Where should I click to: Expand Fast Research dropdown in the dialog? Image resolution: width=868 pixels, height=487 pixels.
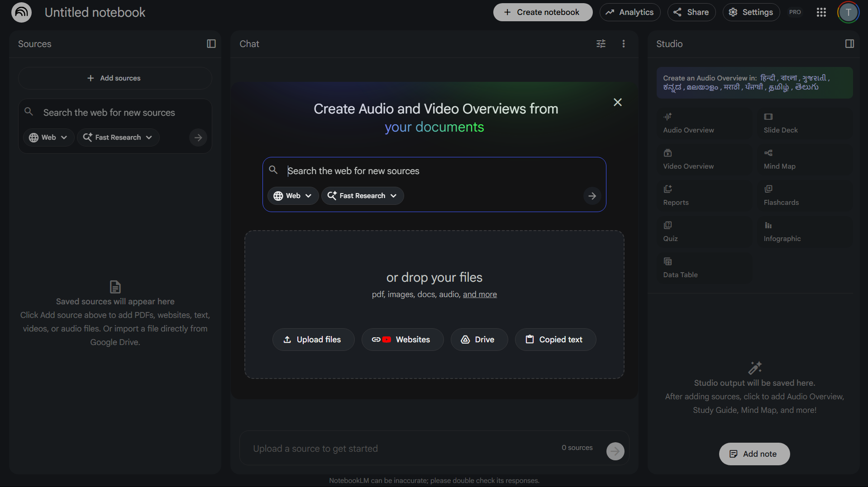pyautogui.click(x=362, y=196)
